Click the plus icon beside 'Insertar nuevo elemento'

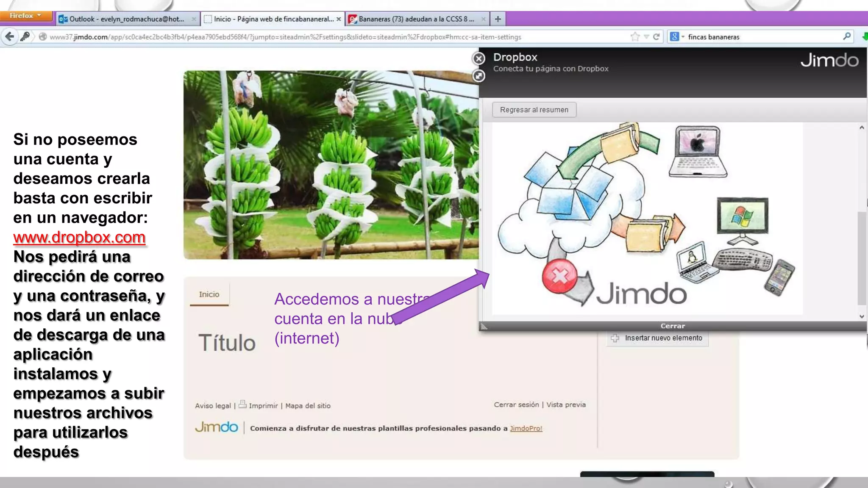coord(615,338)
